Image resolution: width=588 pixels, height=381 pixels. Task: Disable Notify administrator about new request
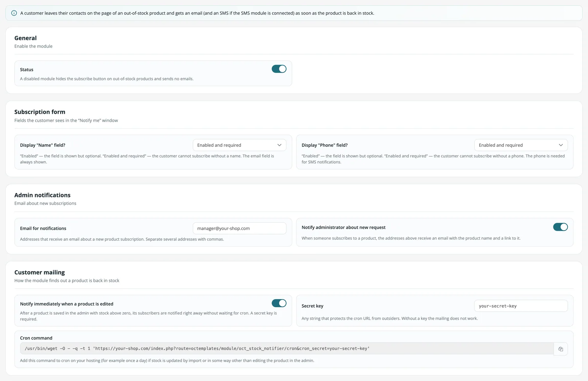click(x=560, y=227)
